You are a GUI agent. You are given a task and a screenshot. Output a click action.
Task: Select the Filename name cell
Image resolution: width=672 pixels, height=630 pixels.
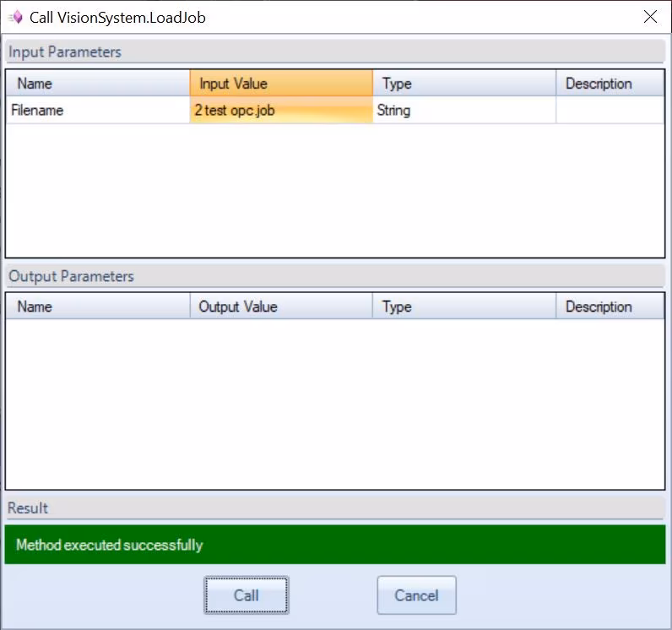coord(98,111)
